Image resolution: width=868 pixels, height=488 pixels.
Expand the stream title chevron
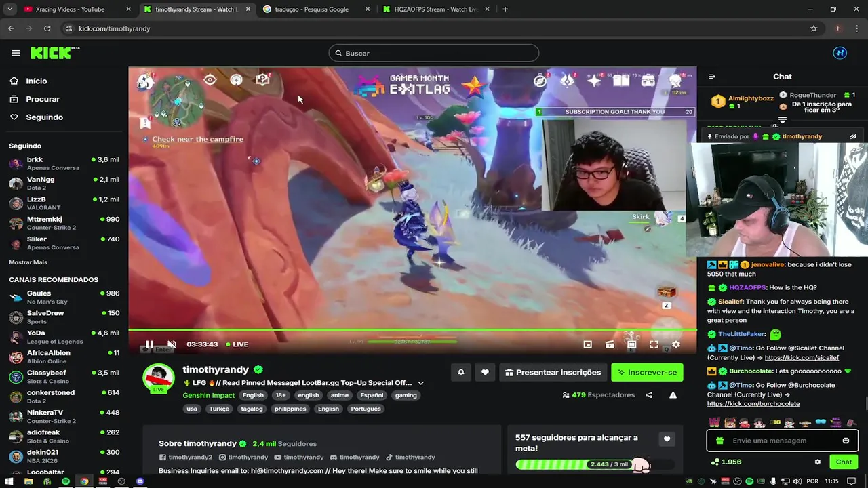[420, 383]
